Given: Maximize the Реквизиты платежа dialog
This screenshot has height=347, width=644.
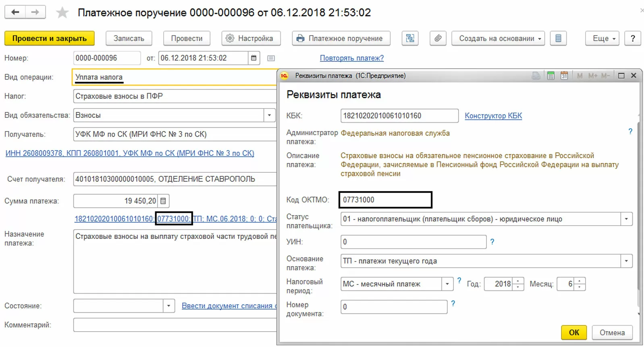Looking at the screenshot, I should [x=621, y=75].
